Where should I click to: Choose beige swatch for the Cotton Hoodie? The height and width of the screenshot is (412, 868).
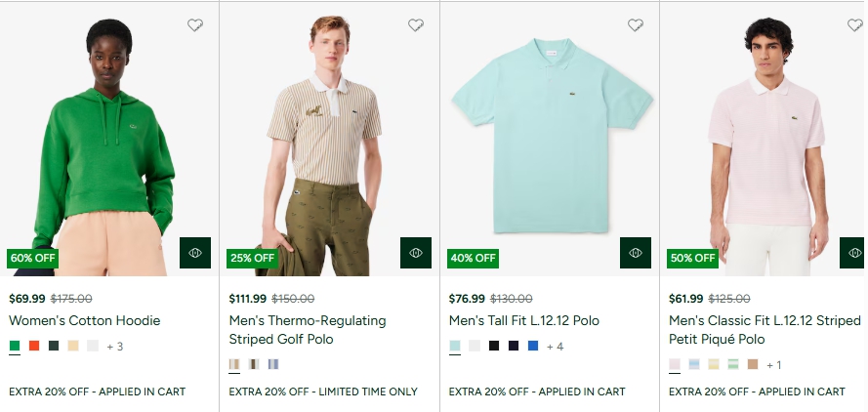[x=73, y=346]
